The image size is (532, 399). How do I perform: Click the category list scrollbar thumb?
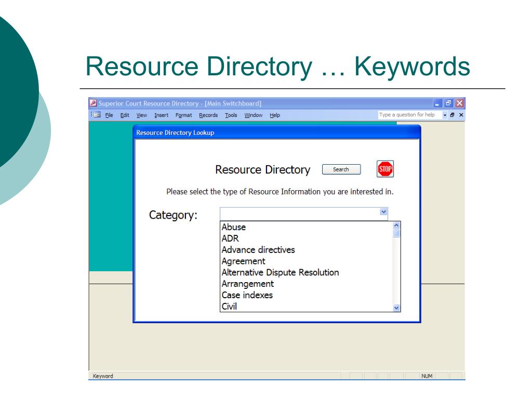[396, 233]
